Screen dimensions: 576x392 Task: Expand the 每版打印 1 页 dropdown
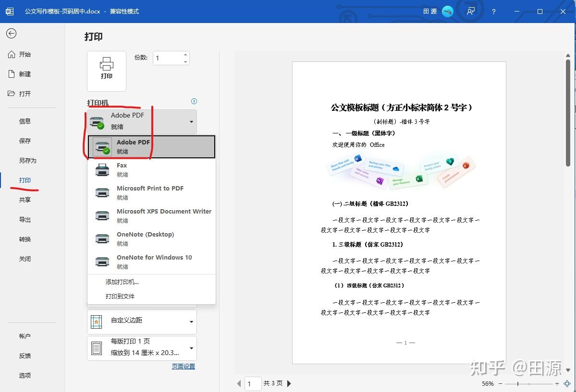click(142, 348)
